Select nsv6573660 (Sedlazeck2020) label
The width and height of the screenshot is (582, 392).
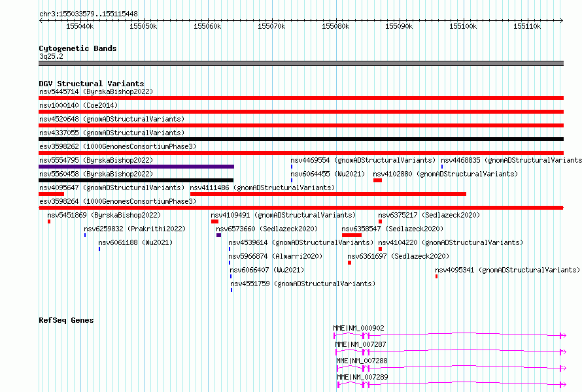[267, 229]
